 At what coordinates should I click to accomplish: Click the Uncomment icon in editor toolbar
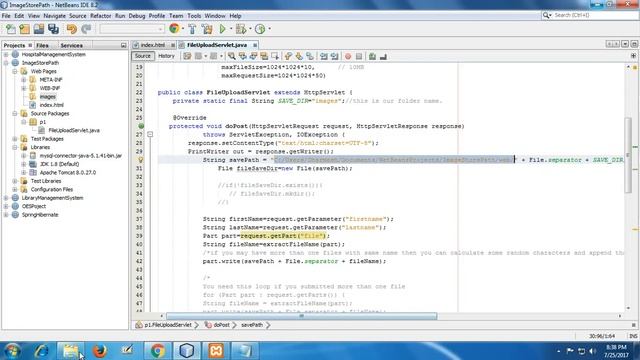click(383, 56)
